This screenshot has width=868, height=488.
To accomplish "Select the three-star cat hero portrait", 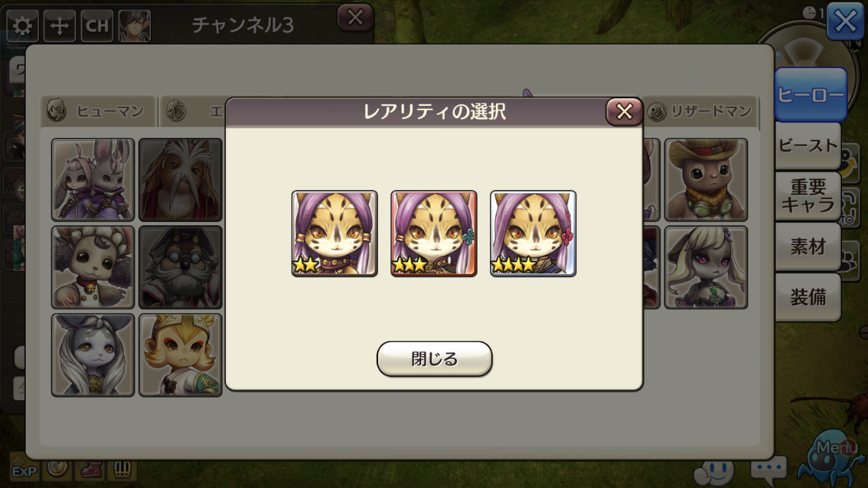I will click(434, 234).
